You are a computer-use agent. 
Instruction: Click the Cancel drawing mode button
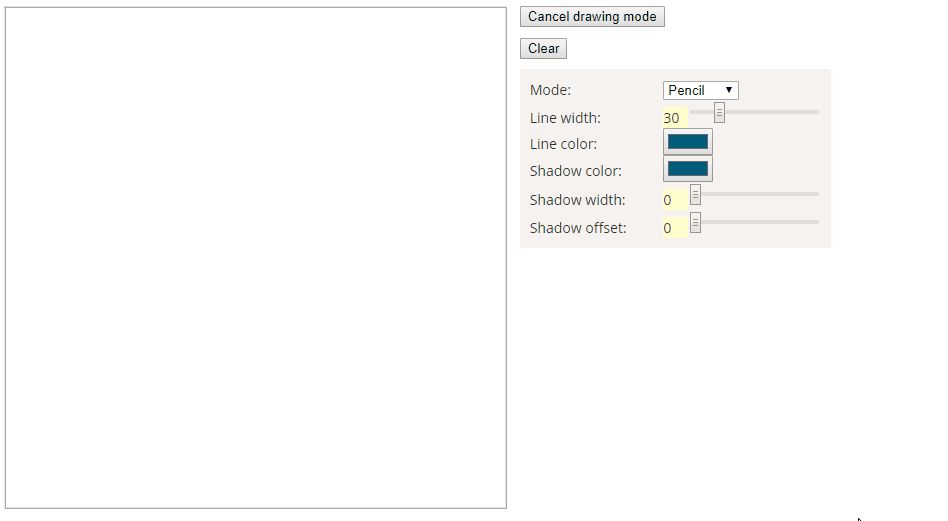(592, 17)
